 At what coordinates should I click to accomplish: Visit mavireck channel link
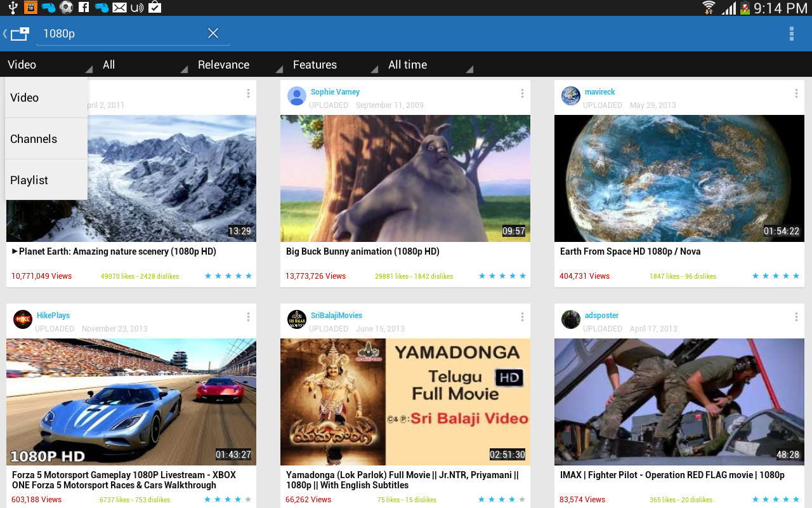pyautogui.click(x=599, y=92)
